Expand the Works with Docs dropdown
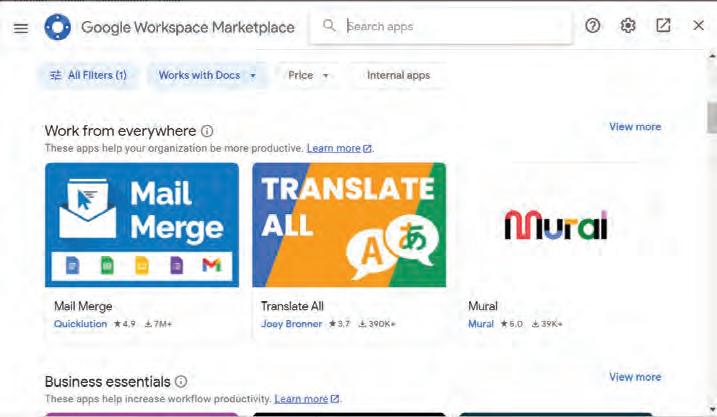 [x=208, y=75]
